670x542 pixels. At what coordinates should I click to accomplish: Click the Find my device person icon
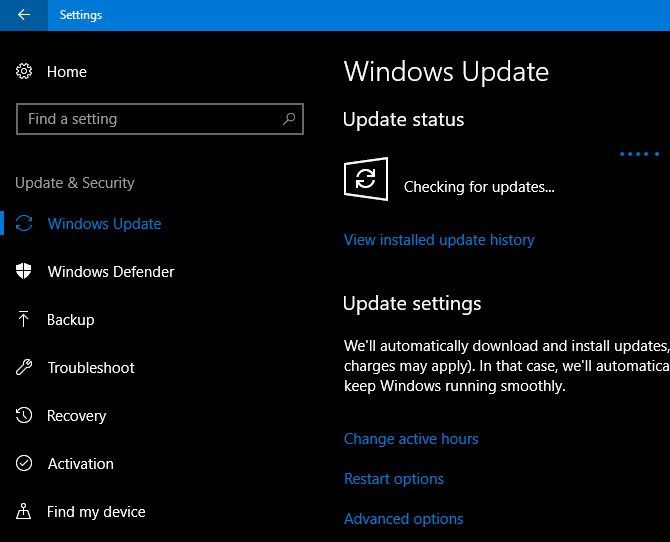24,511
